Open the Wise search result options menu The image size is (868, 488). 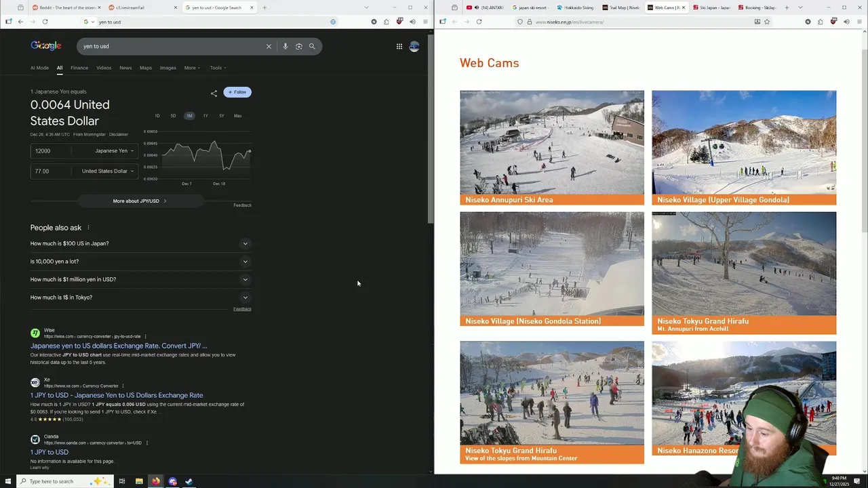145,336
